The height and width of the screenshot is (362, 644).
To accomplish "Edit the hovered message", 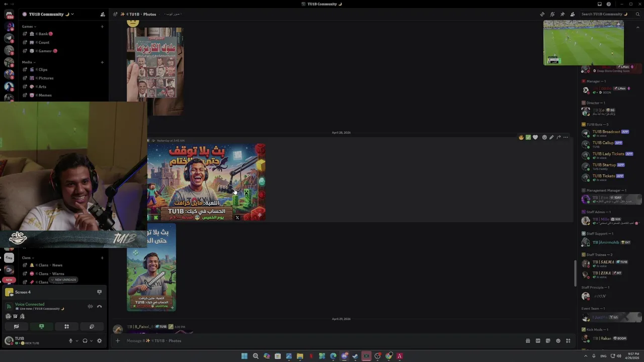I will 551,137.
